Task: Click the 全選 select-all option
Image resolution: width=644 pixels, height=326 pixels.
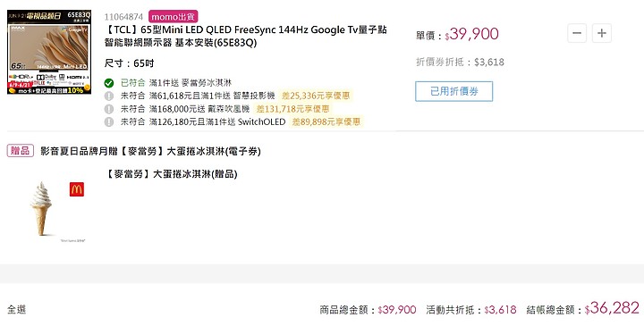Action: 17,309
